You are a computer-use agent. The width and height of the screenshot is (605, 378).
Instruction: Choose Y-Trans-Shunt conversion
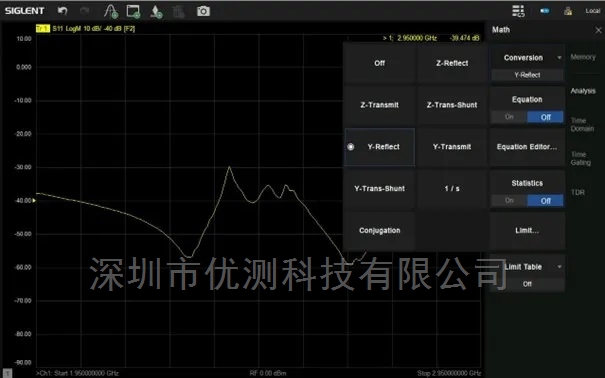coord(380,189)
